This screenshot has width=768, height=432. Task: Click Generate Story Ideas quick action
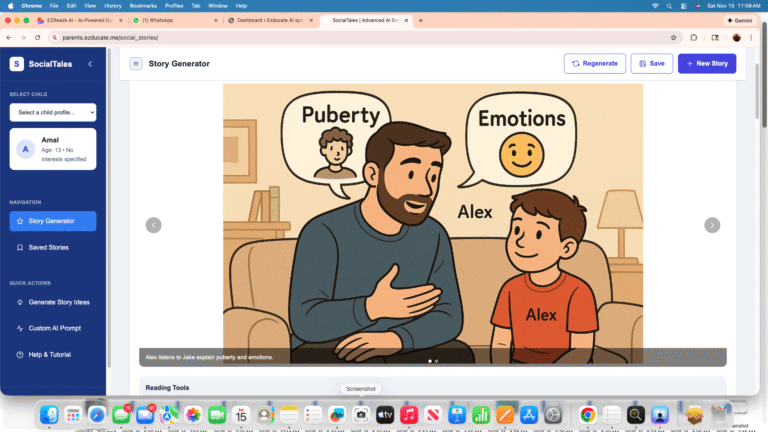[x=53, y=302]
